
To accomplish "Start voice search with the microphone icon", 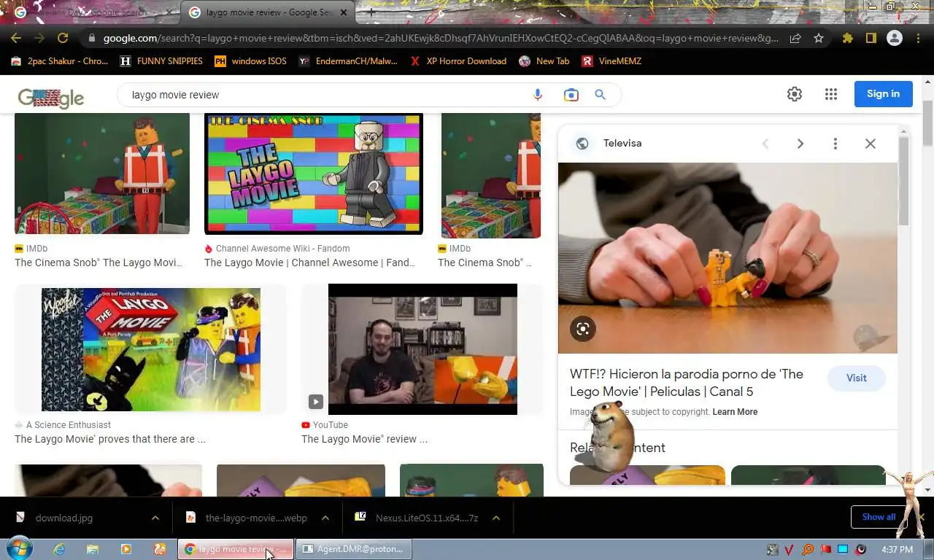I will click(x=538, y=95).
